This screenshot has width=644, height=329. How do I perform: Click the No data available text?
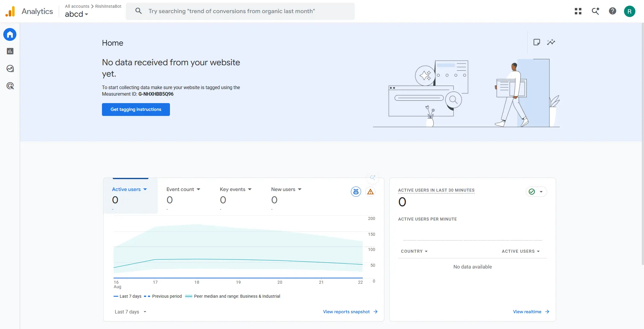[473, 267]
